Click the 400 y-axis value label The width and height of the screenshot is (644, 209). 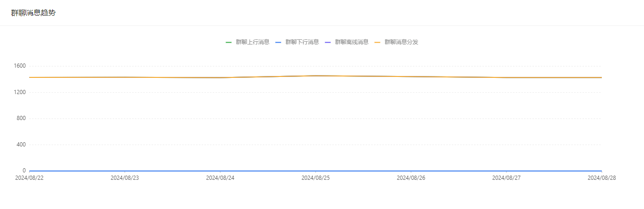21,145
